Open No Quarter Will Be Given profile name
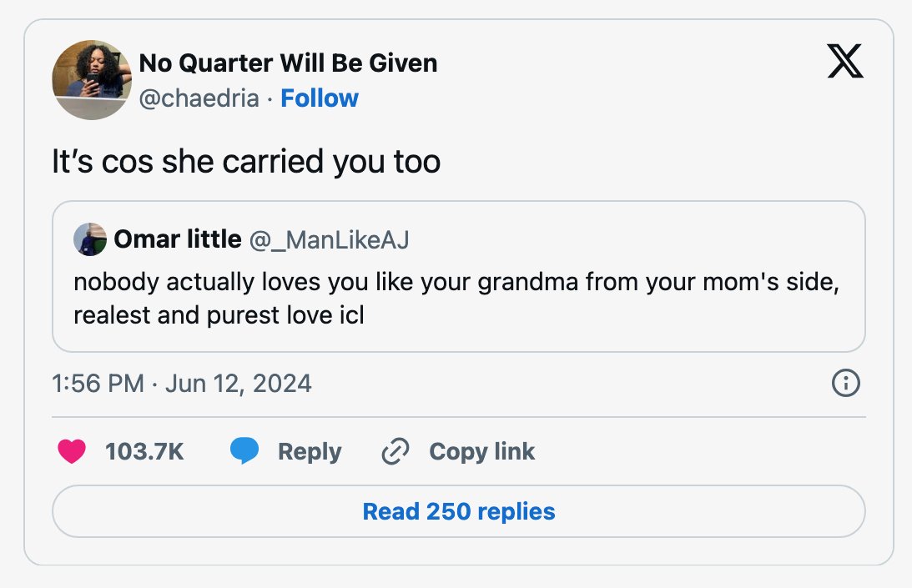The image size is (912, 588). 288,63
